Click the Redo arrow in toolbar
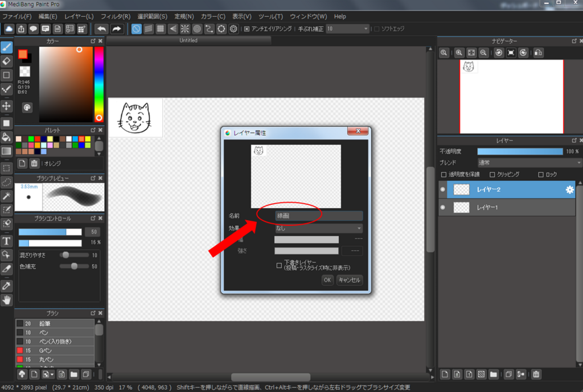 116,28
